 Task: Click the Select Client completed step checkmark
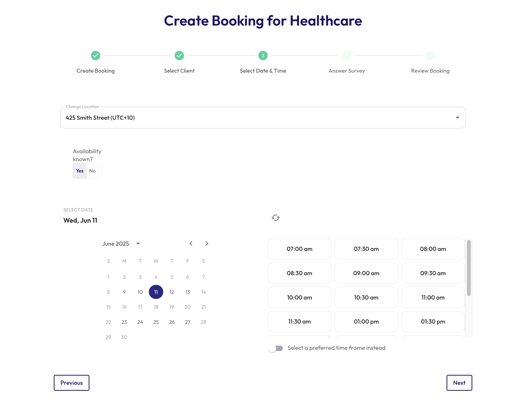pyautogui.click(x=179, y=56)
